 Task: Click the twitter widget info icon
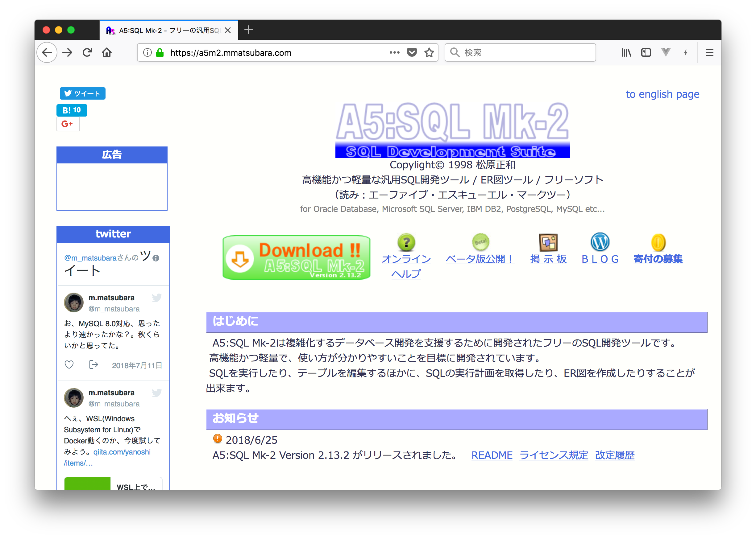(x=156, y=258)
